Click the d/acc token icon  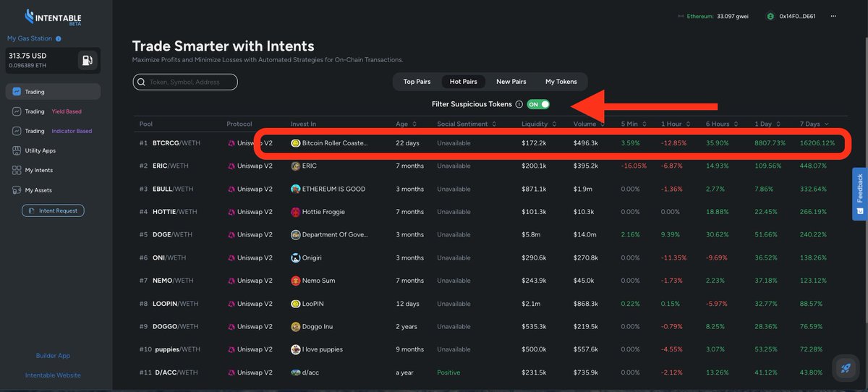coord(296,372)
